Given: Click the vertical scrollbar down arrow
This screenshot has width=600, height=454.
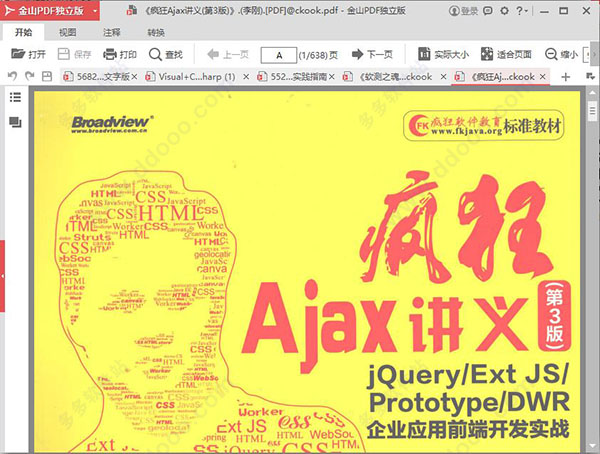Looking at the screenshot, I should [x=592, y=447].
